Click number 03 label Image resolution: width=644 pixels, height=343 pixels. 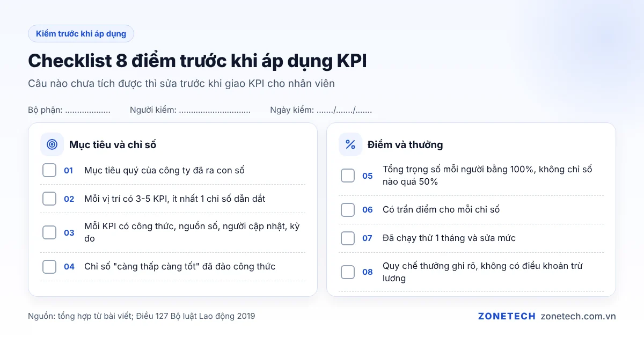[69, 233]
